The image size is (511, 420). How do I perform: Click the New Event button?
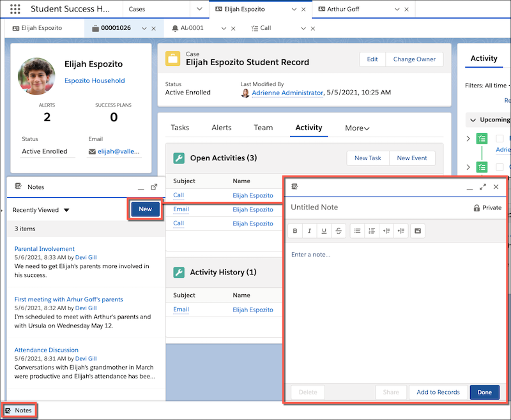(x=412, y=158)
